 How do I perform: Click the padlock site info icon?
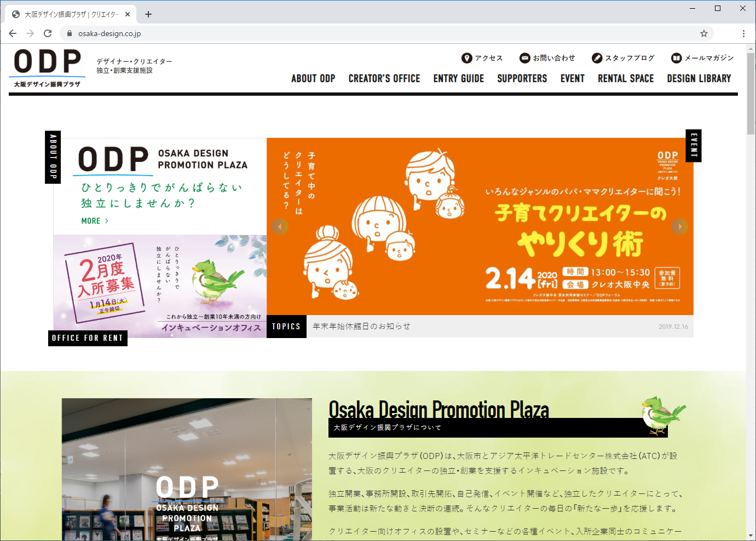point(69,33)
